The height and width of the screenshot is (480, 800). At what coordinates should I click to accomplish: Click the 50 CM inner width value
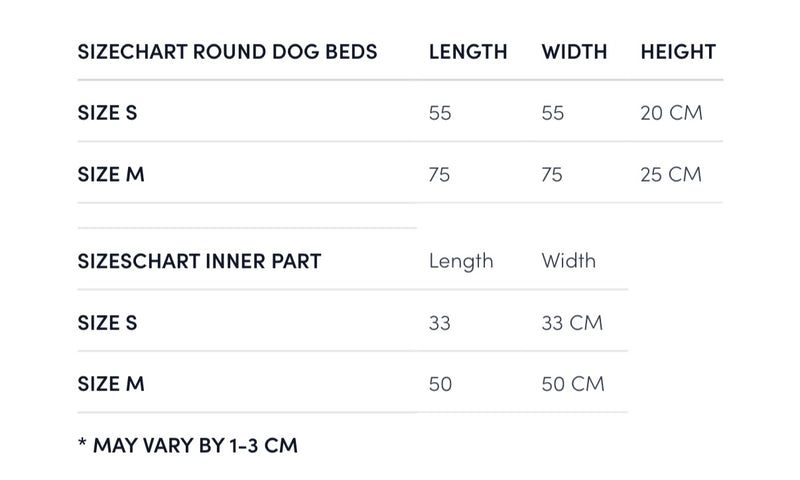[573, 384]
